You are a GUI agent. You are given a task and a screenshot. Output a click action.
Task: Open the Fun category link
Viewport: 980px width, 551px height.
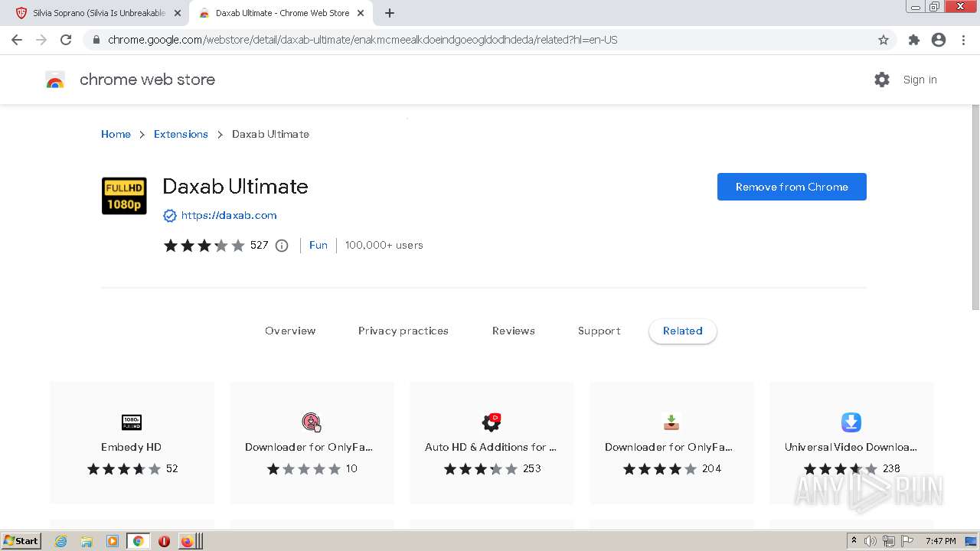(318, 245)
